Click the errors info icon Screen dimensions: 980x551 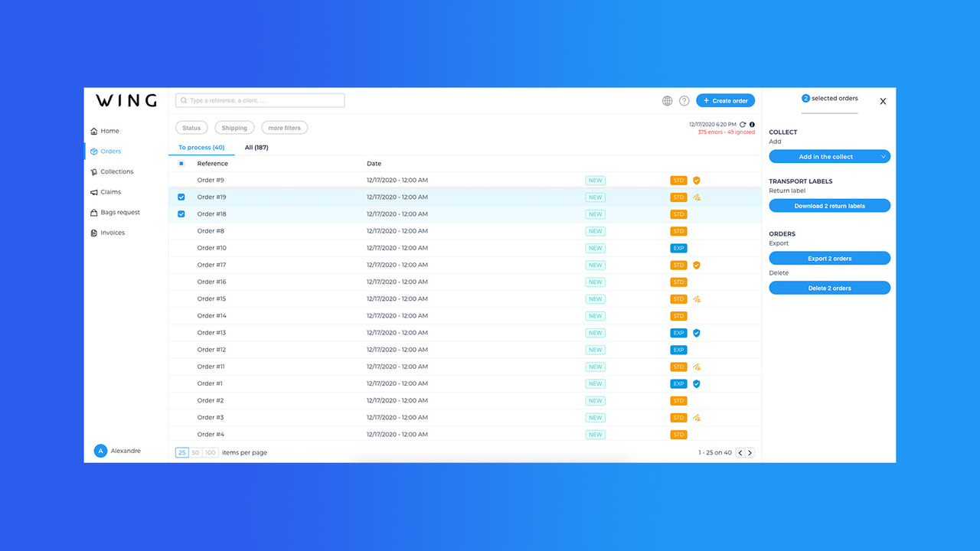[751, 124]
